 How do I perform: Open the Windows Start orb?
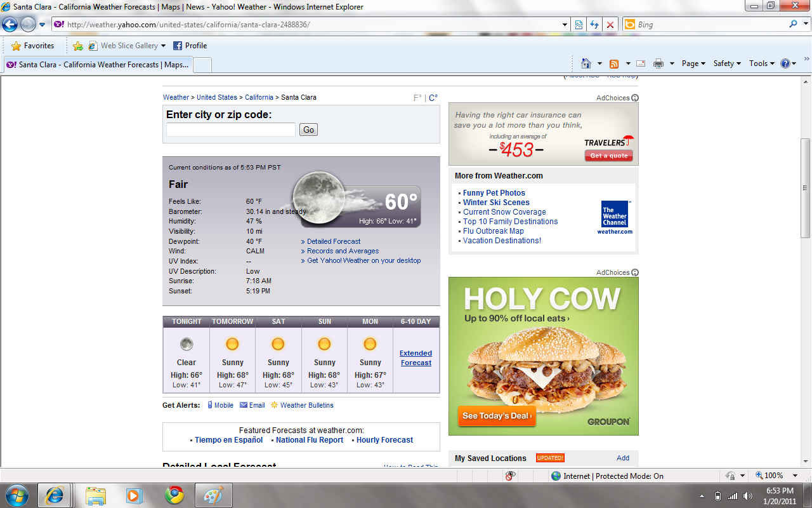(16, 495)
